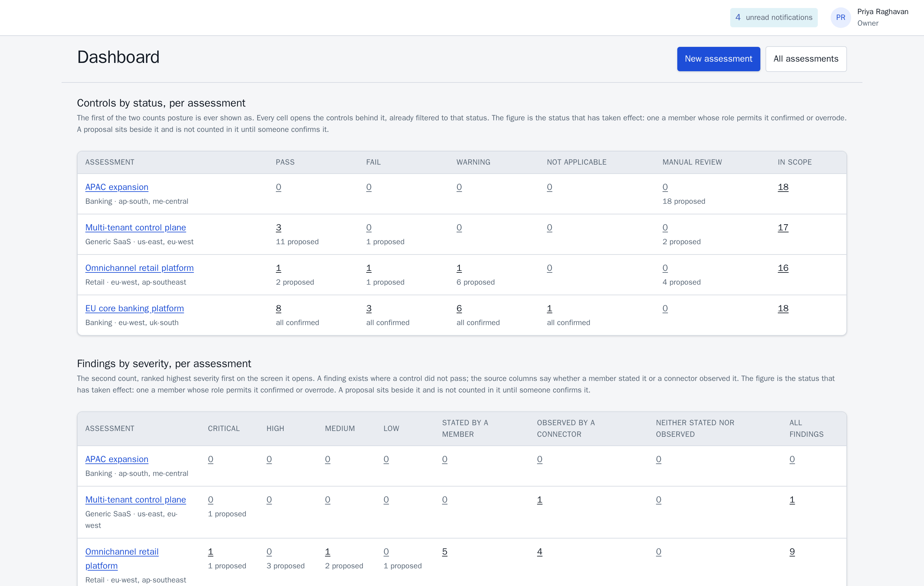
Task: Open the Fail count for APAC expansion controls
Action: point(369,187)
